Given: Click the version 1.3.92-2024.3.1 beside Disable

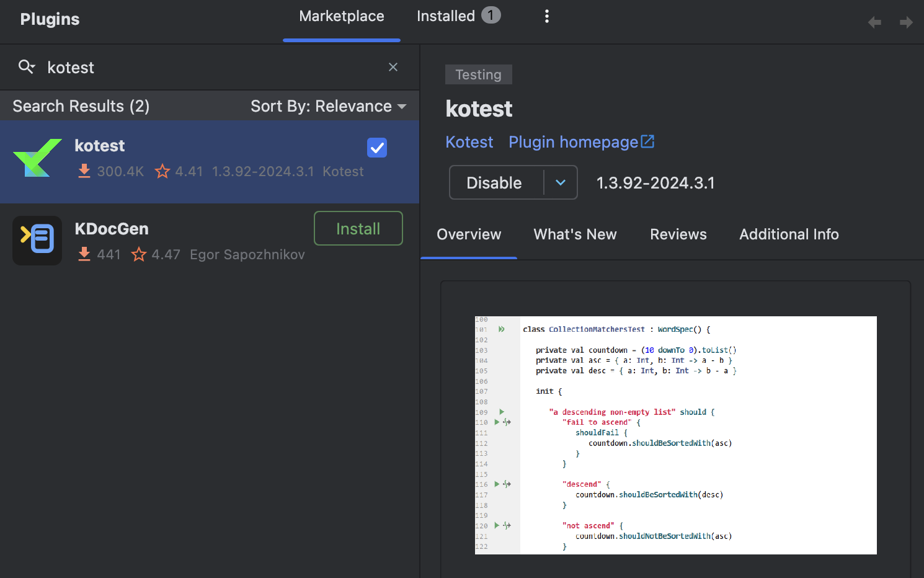Looking at the screenshot, I should pos(655,183).
